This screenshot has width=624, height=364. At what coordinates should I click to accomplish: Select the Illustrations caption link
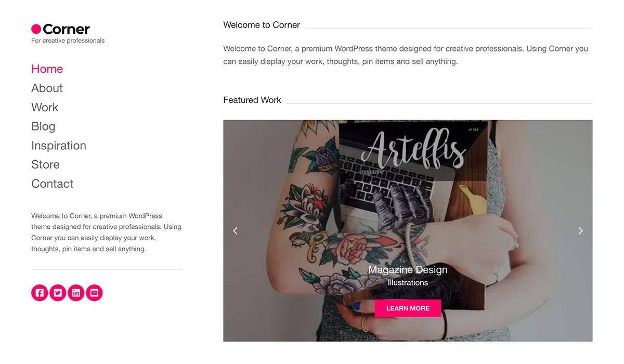[x=408, y=282]
